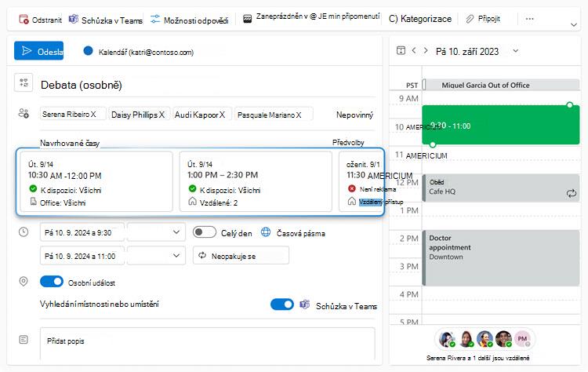
Task: Click the Možnosti odpovědi options icon
Action: 155,19
